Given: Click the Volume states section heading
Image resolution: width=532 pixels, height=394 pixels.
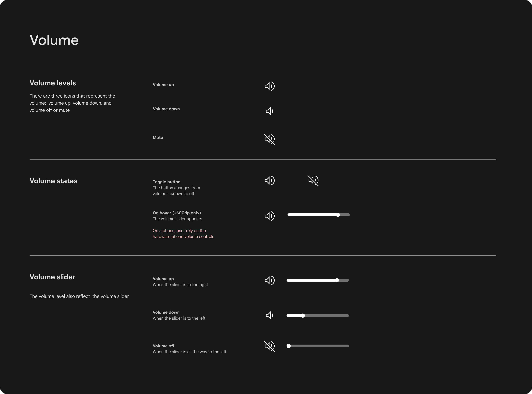Looking at the screenshot, I should tap(53, 181).
